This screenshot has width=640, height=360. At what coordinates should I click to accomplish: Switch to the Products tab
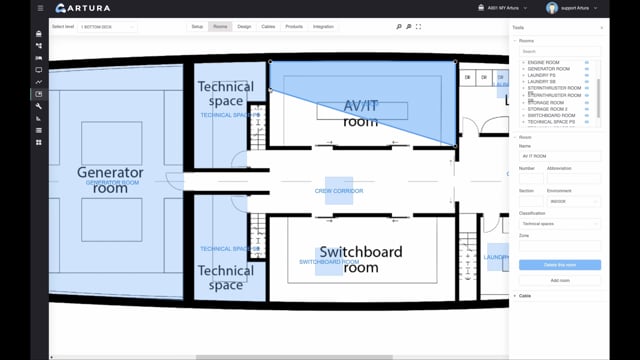click(294, 27)
